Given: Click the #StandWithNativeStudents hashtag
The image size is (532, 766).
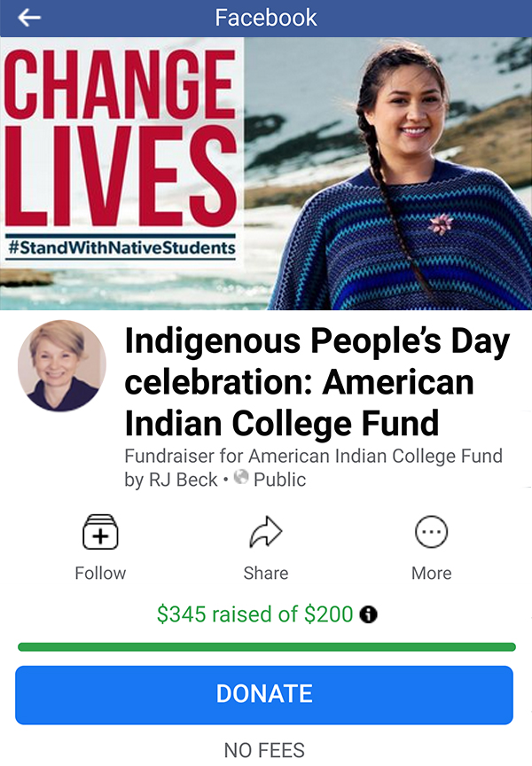Looking at the screenshot, I should click(x=121, y=247).
